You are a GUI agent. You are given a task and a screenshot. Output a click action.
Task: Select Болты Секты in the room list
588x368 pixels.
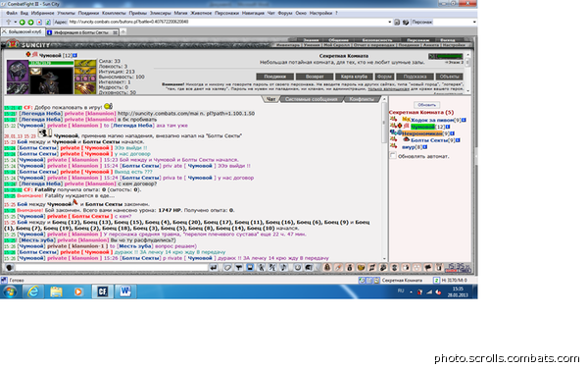[x=429, y=140]
